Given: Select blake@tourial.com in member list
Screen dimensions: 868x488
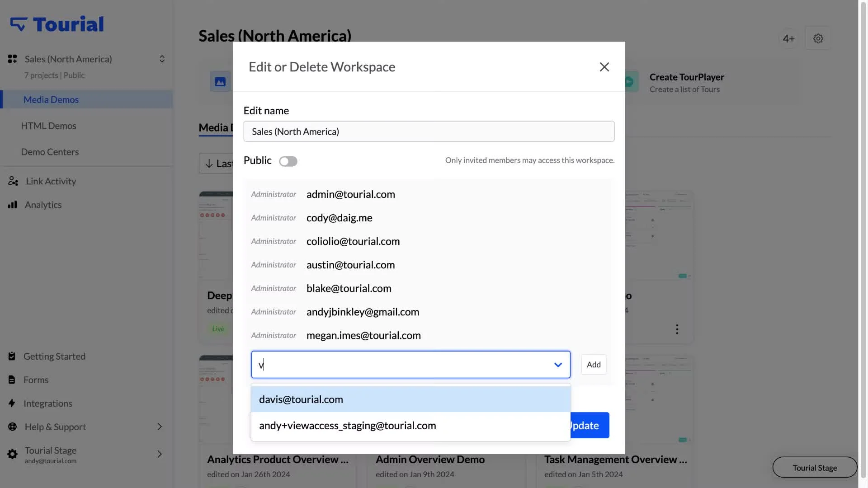Looking at the screenshot, I should (x=349, y=288).
